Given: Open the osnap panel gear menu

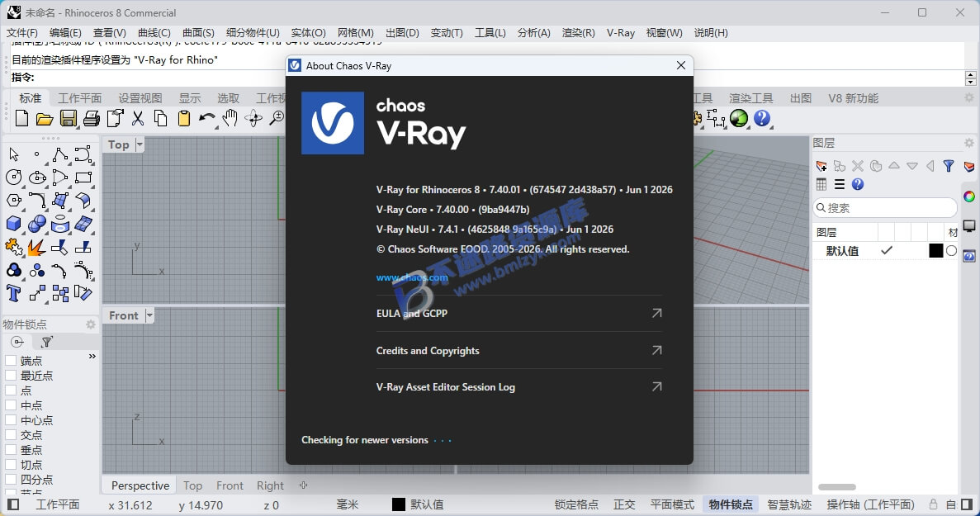Looking at the screenshot, I should tap(91, 324).
